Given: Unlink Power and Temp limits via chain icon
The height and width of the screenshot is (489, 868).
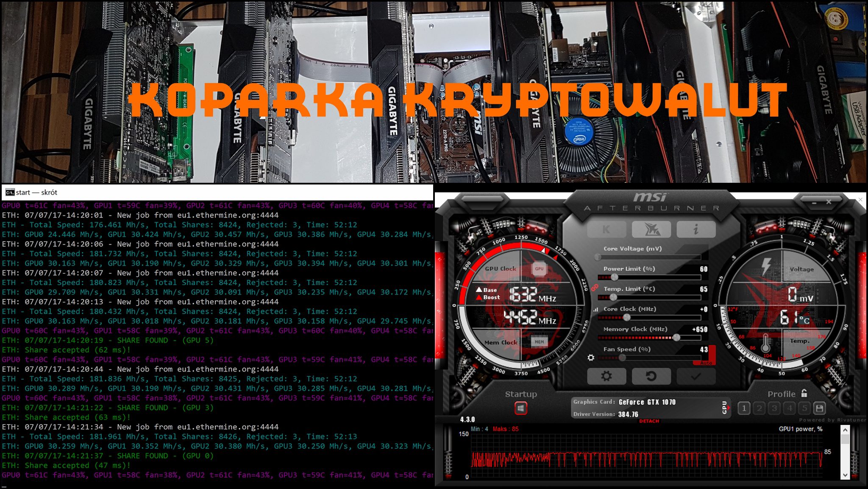Looking at the screenshot, I should pyautogui.click(x=594, y=288).
